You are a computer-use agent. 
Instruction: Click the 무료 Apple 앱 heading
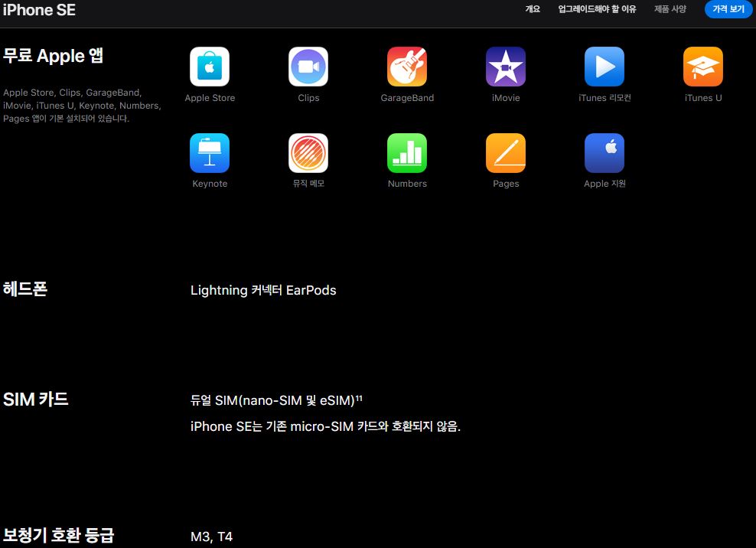53,56
